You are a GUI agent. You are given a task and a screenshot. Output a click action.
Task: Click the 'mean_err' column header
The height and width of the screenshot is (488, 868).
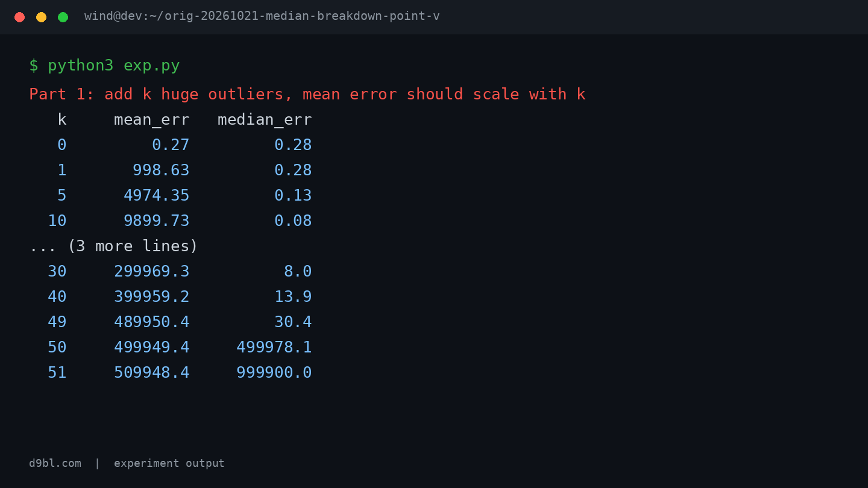(x=152, y=120)
